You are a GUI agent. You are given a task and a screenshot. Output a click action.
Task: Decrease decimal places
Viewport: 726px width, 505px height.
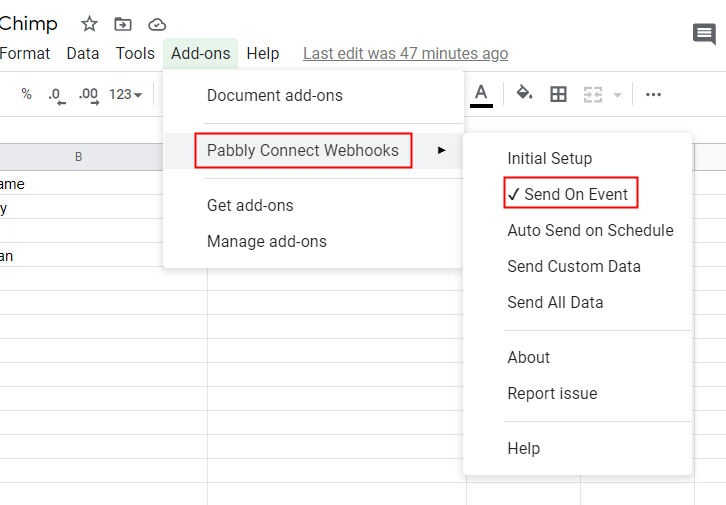tap(57, 95)
